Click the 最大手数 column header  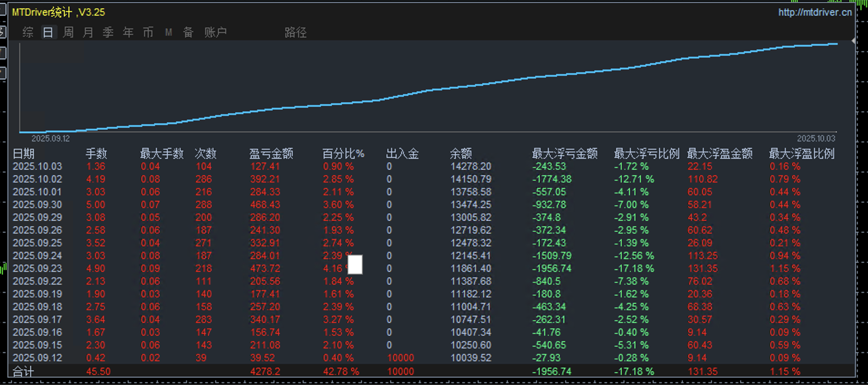click(x=162, y=154)
